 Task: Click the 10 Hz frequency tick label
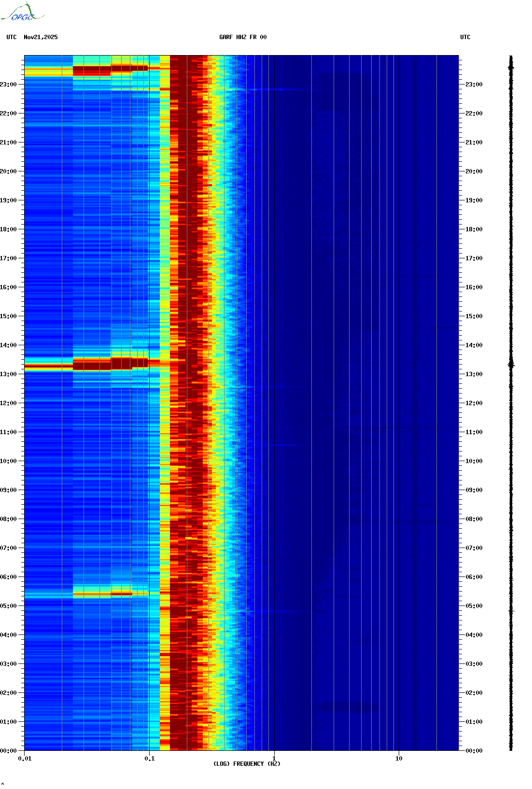[x=399, y=759]
